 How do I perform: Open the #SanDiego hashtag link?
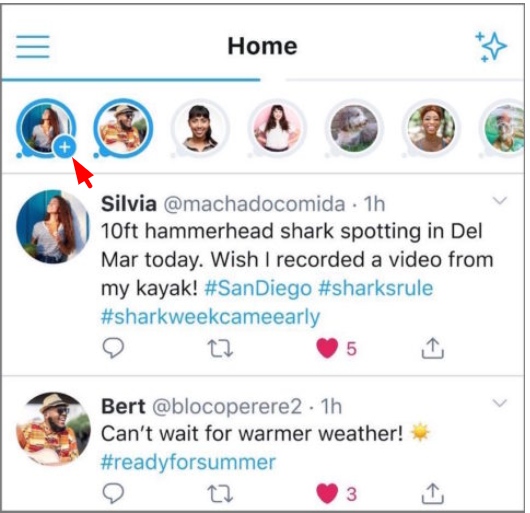point(258,288)
